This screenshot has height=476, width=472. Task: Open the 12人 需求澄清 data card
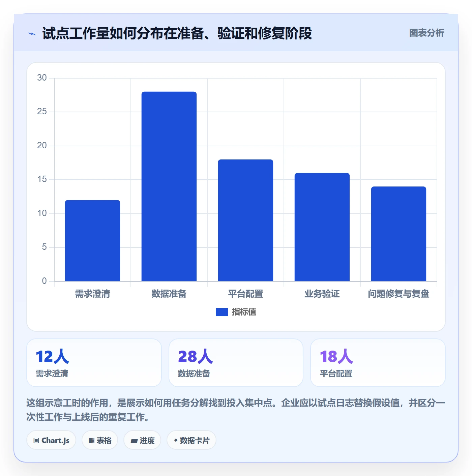click(x=94, y=363)
